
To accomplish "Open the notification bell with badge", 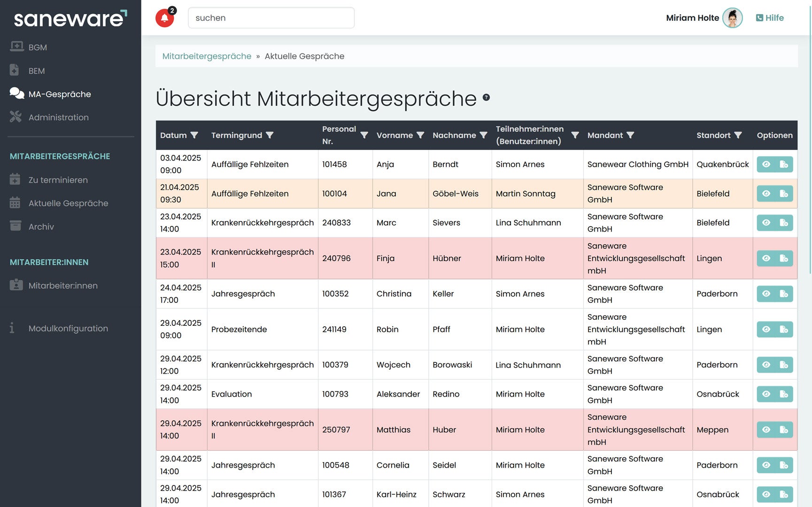I will click(x=164, y=18).
